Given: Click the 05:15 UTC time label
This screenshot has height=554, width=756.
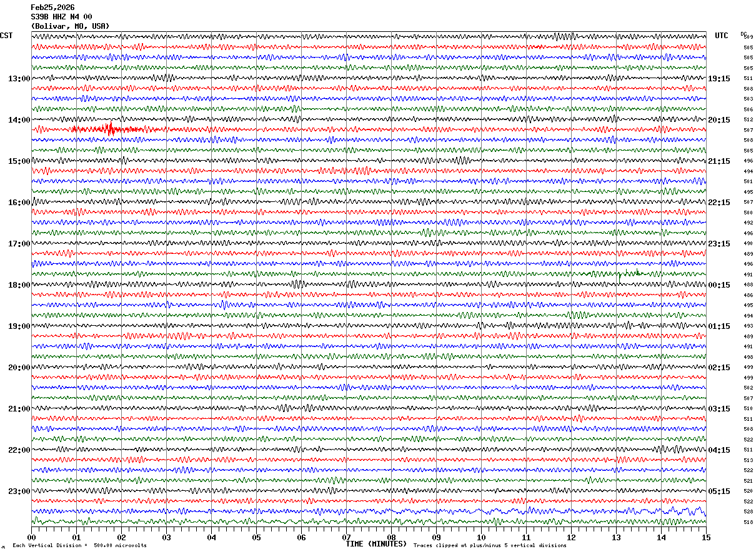Looking at the screenshot, I should tap(719, 491).
